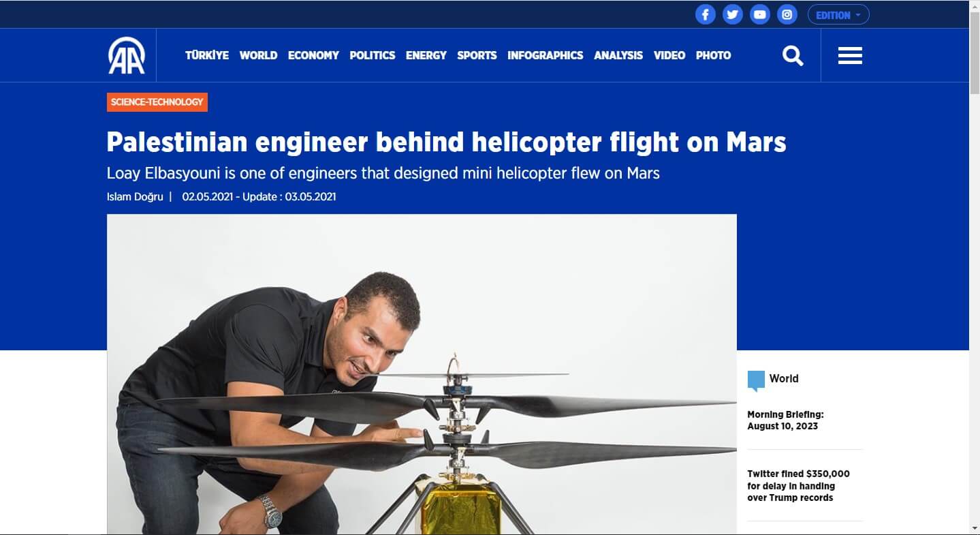The image size is (980, 535).
Task: Click the AA Anadolu Agency logo
Action: pos(127,55)
